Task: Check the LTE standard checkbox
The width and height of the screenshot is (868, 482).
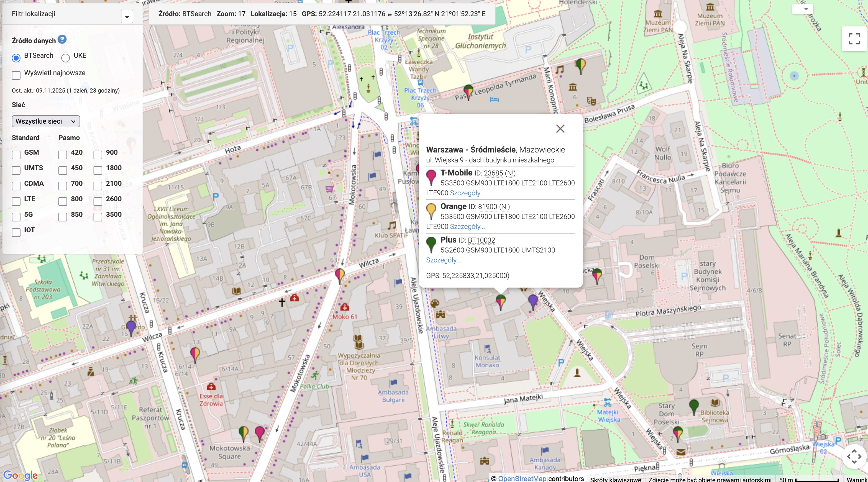Action: click(x=16, y=202)
